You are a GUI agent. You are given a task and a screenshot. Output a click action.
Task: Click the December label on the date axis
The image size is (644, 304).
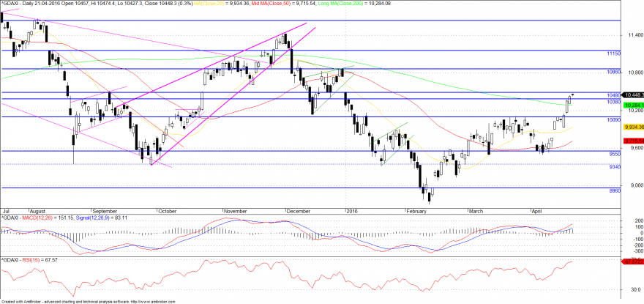(x=299, y=211)
